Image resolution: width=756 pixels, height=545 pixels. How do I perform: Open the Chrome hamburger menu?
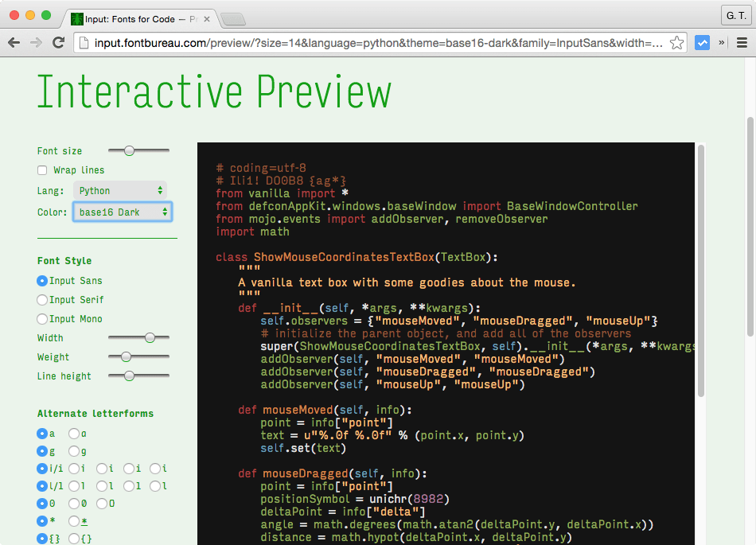(x=741, y=43)
